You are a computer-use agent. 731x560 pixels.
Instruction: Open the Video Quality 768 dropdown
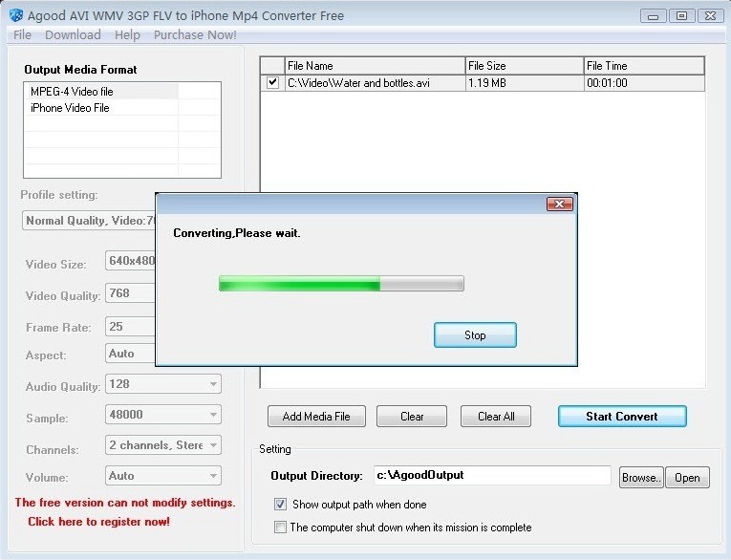(131, 293)
